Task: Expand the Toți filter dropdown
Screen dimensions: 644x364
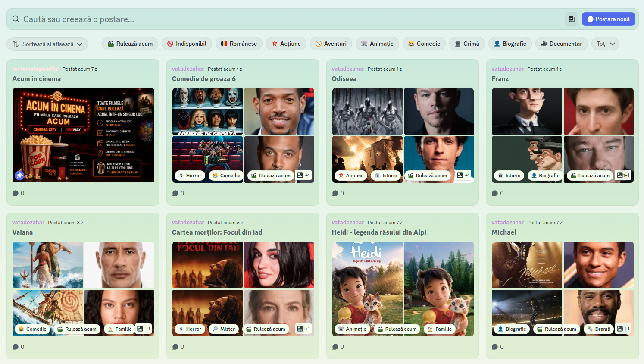Action: pyautogui.click(x=605, y=44)
